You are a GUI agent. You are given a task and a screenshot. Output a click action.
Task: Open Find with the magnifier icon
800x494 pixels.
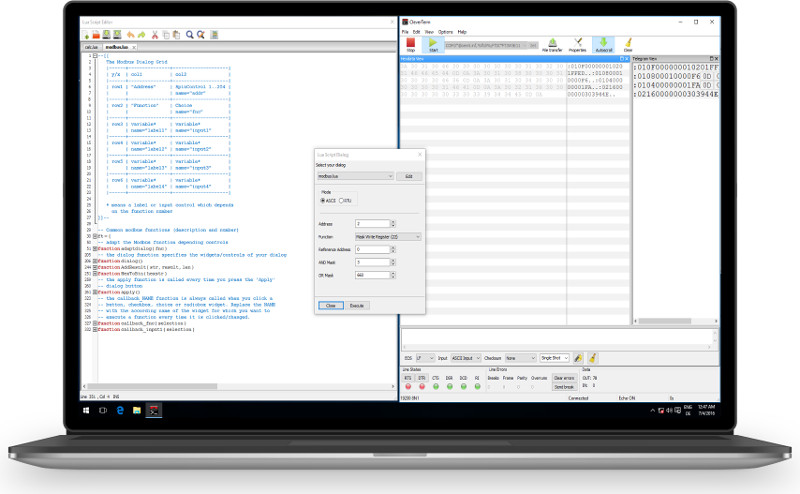tap(189, 35)
